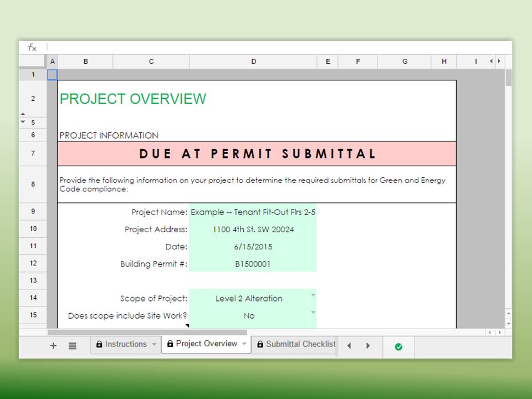Select row 2 header

(33, 99)
